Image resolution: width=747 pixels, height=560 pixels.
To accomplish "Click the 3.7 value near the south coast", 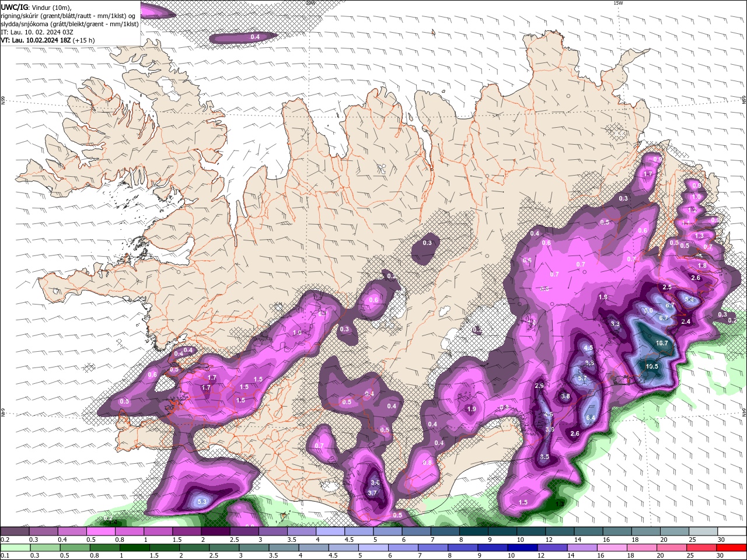I will coord(372,493).
